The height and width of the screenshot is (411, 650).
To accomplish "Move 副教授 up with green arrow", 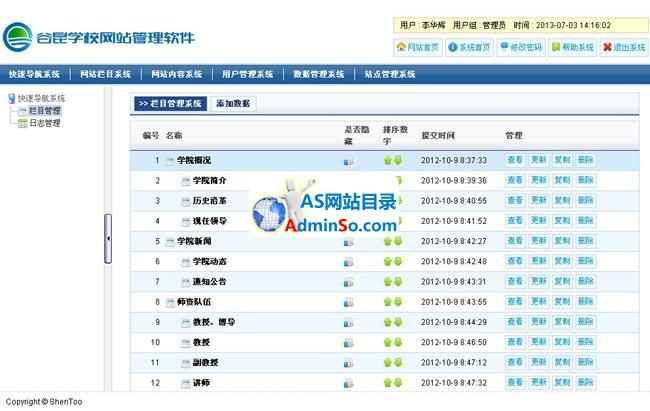I will (388, 363).
